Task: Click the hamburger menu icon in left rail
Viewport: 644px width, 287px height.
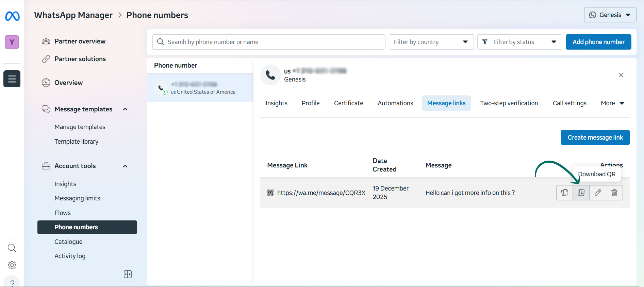Action: [12, 79]
